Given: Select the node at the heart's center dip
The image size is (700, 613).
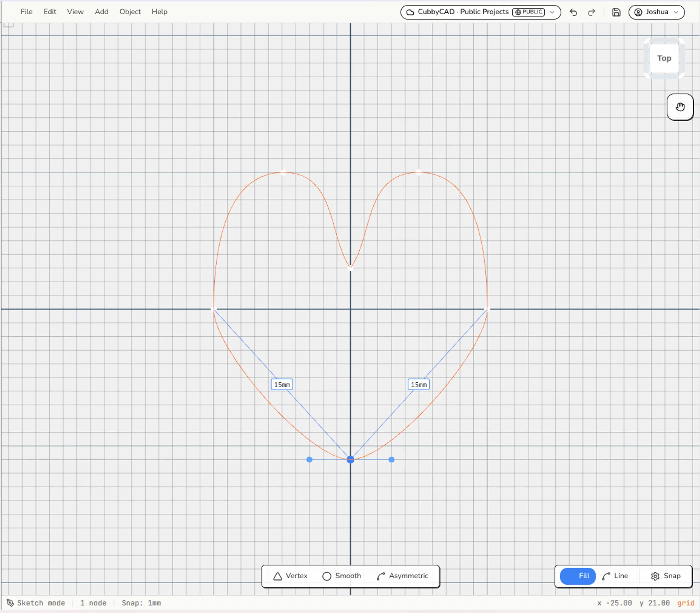Looking at the screenshot, I should (x=350, y=268).
